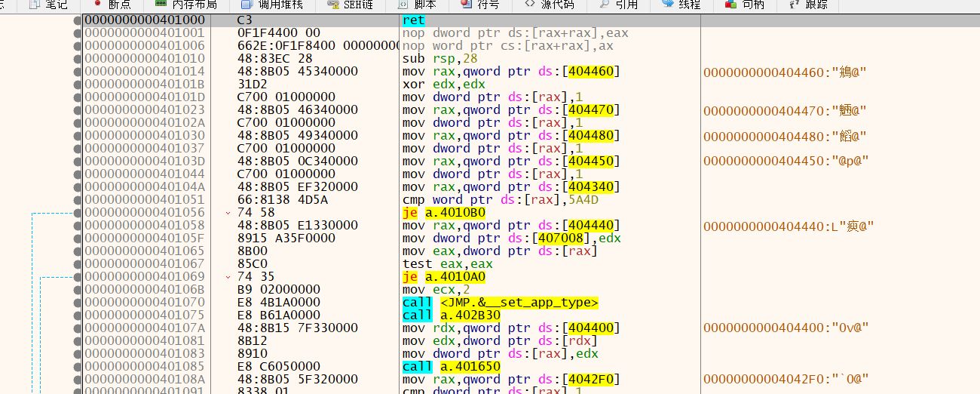
Task: Toggle breakpoint dot at address 0000000000401070
Action: tap(78, 303)
